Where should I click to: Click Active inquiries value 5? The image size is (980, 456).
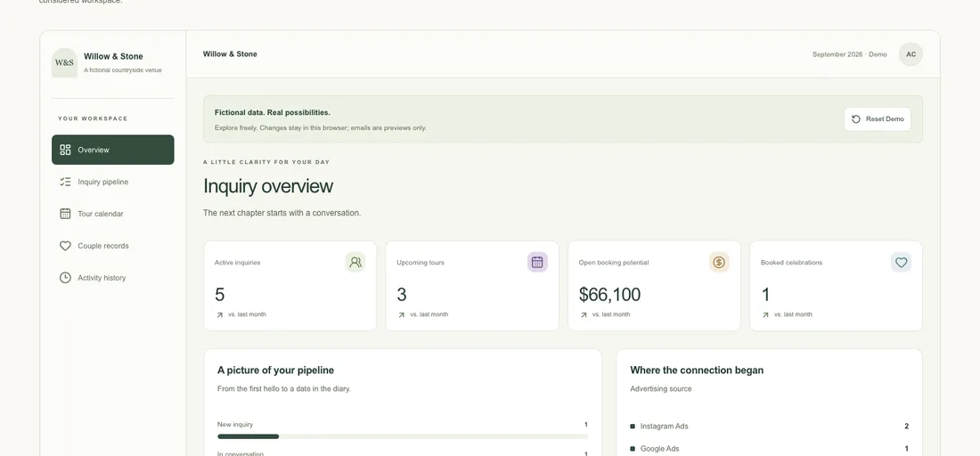tap(219, 294)
